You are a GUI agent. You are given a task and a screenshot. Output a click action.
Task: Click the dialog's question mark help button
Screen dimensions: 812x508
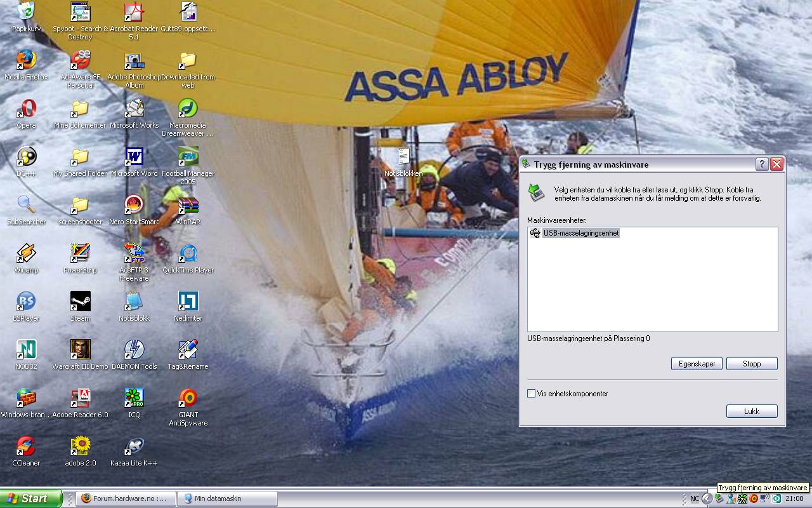[763, 164]
